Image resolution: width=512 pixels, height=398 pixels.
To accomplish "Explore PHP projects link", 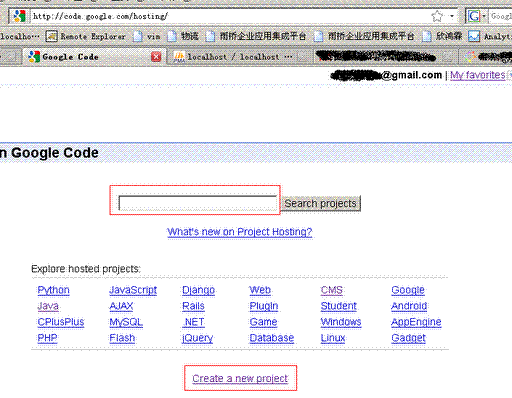I will (x=47, y=338).
